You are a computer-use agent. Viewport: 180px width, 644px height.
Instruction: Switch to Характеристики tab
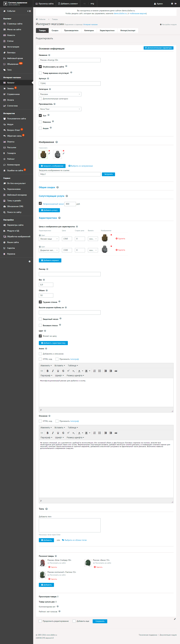click(107, 31)
